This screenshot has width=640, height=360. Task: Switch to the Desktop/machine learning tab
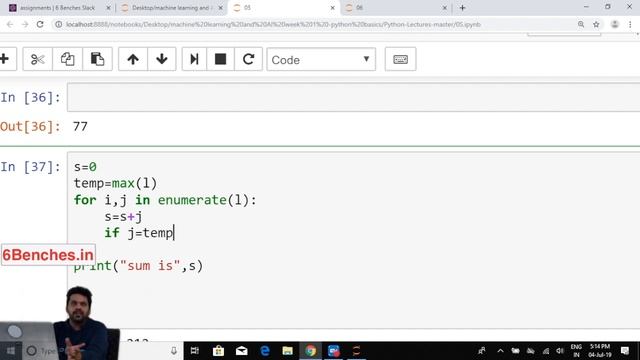[171, 8]
